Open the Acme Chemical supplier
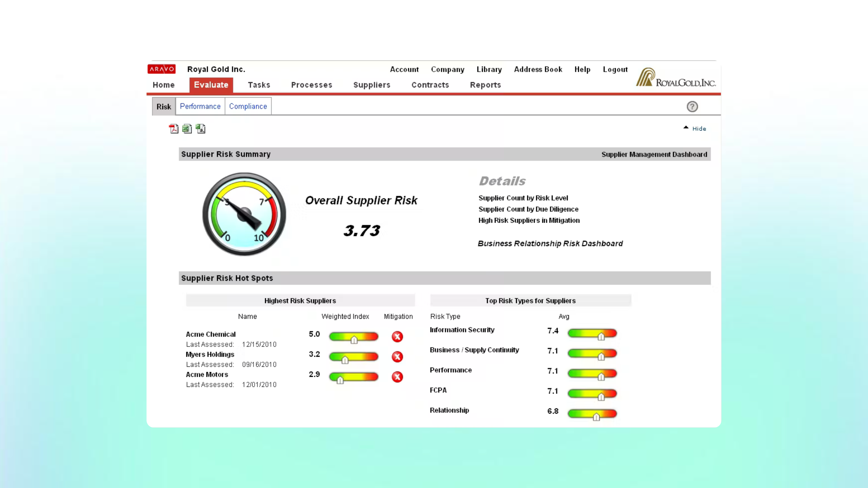 pyautogui.click(x=210, y=334)
